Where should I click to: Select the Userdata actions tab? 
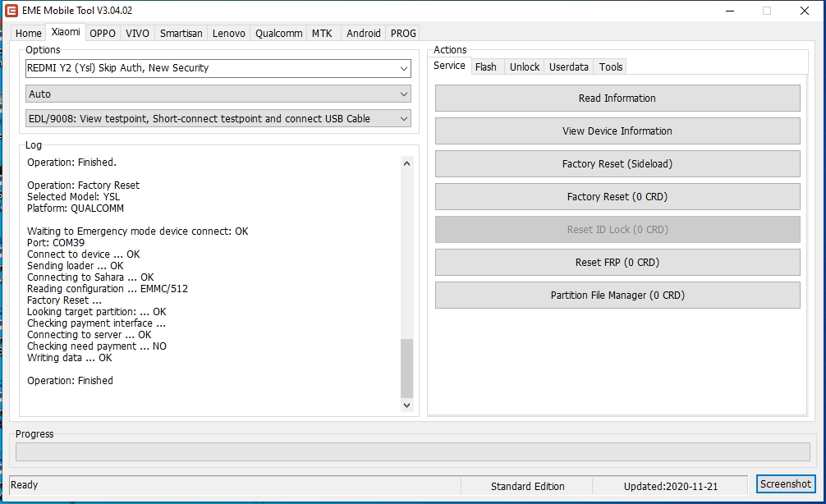[x=569, y=66]
